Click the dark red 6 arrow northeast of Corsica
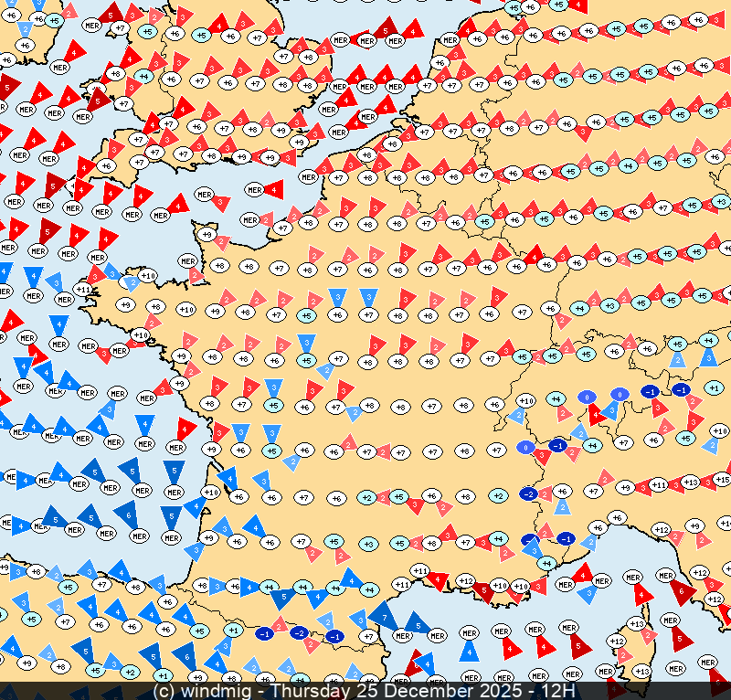The image size is (731, 700). pyautogui.click(x=681, y=593)
